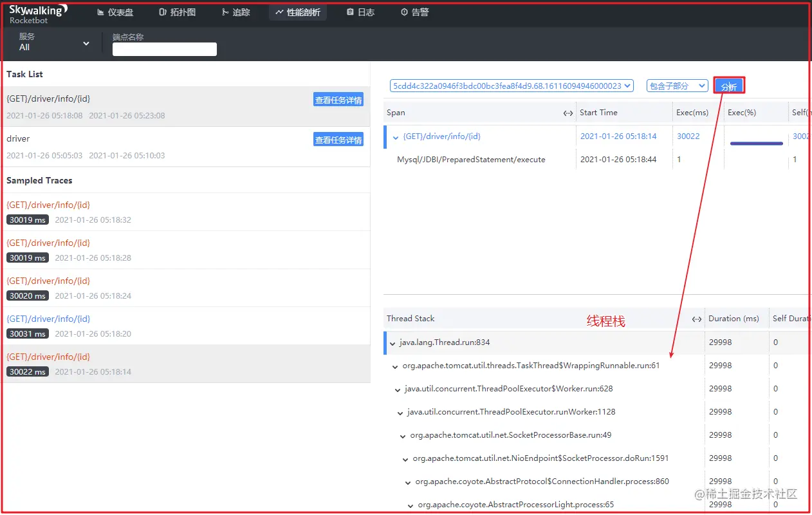The image size is (812, 515).
Task: Click the 30031 ms duration badge
Action: click(x=28, y=333)
